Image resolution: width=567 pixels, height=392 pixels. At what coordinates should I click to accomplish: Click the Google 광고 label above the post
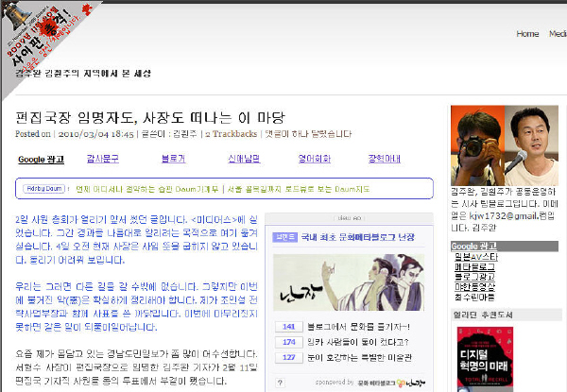[42, 160]
